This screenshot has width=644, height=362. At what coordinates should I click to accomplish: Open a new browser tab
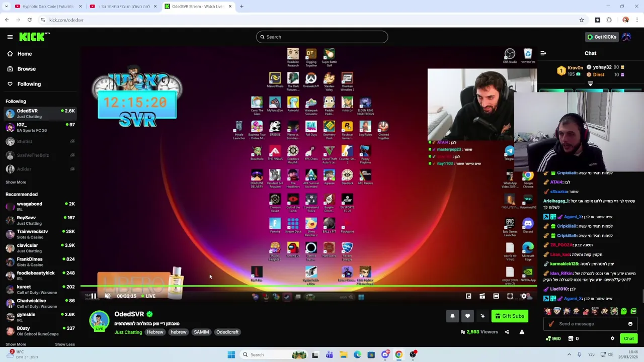(242, 6)
